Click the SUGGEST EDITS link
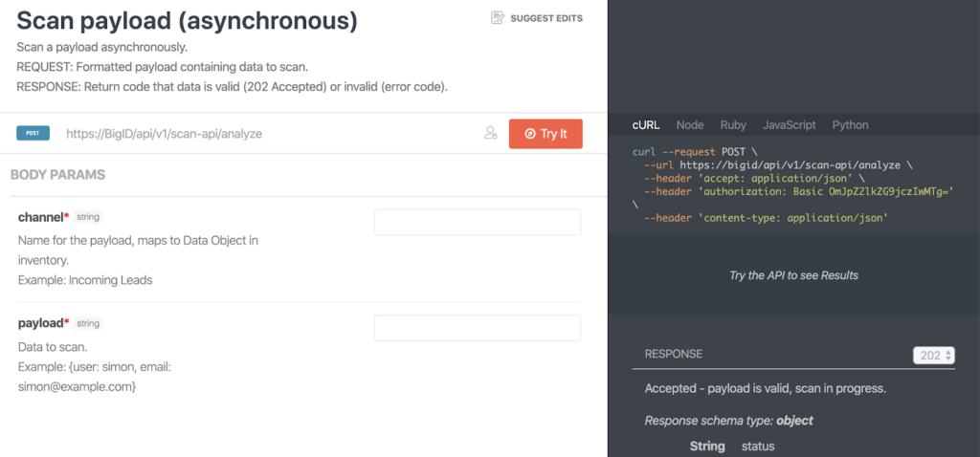 [x=546, y=18]
